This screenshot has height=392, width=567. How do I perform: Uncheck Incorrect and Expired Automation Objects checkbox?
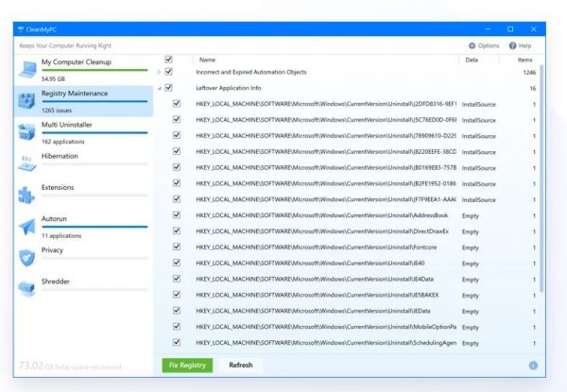[168, 72]
